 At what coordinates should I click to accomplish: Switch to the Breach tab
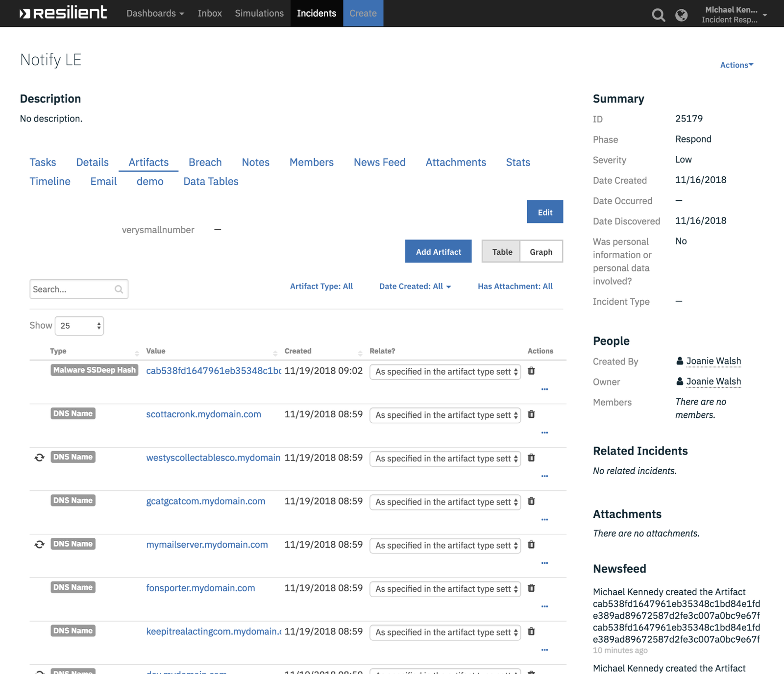pyautogui.click(x=205, y=162)
